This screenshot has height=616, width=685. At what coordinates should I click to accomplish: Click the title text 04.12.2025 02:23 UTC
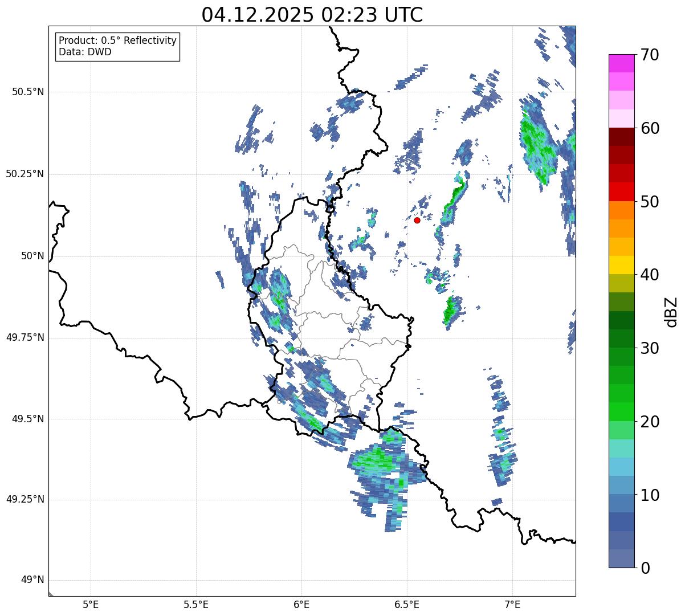[x=312, y=15]
